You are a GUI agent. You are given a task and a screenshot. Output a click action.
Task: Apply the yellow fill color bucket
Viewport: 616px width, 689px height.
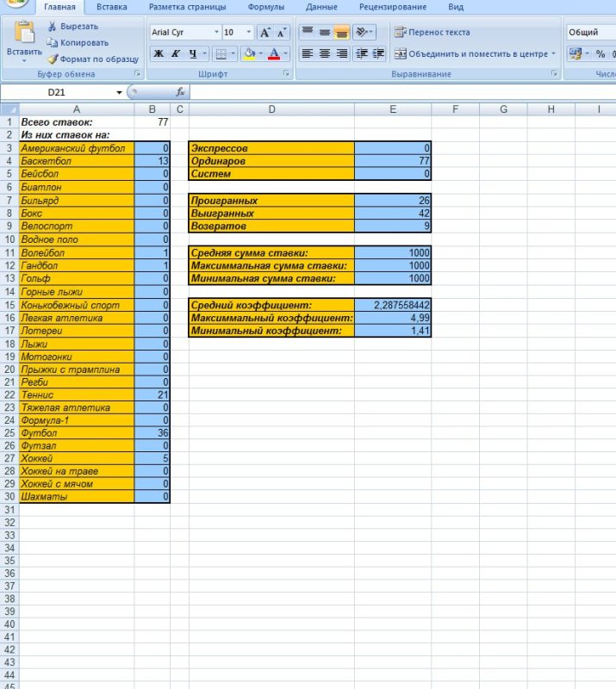pyautogui.click(x=248, y=53)
